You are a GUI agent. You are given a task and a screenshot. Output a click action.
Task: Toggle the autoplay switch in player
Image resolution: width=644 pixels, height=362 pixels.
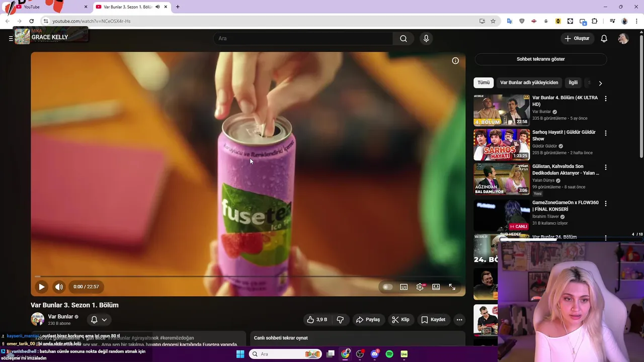[x=387, y=287]
